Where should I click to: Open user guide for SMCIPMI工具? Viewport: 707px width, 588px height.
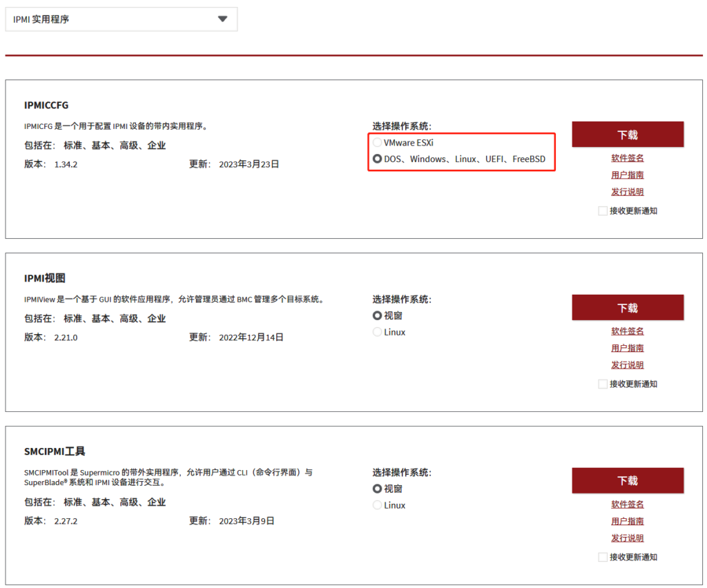pyautogui.click(x=627, y=521)
